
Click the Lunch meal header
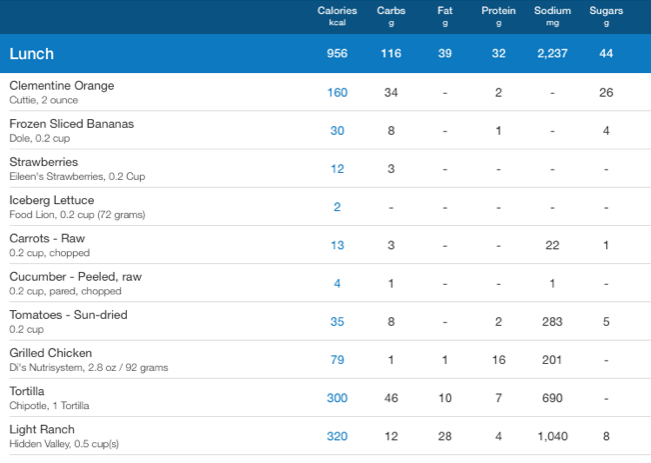point(32,53)
